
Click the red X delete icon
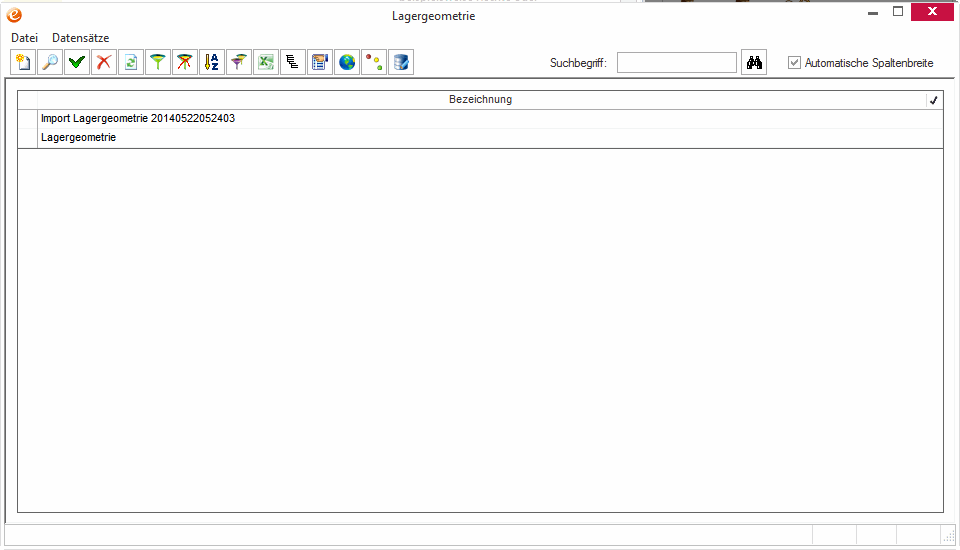point(104,62)
